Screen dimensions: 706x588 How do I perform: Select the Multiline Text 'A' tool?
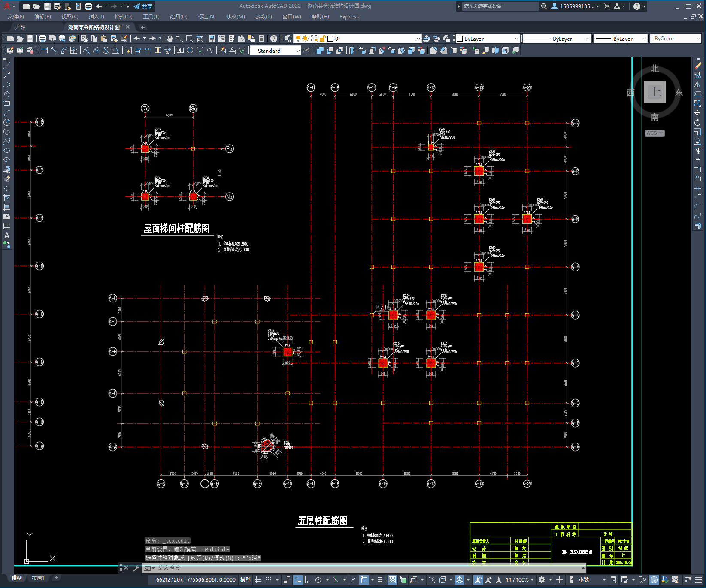click(x=7, y=235)
